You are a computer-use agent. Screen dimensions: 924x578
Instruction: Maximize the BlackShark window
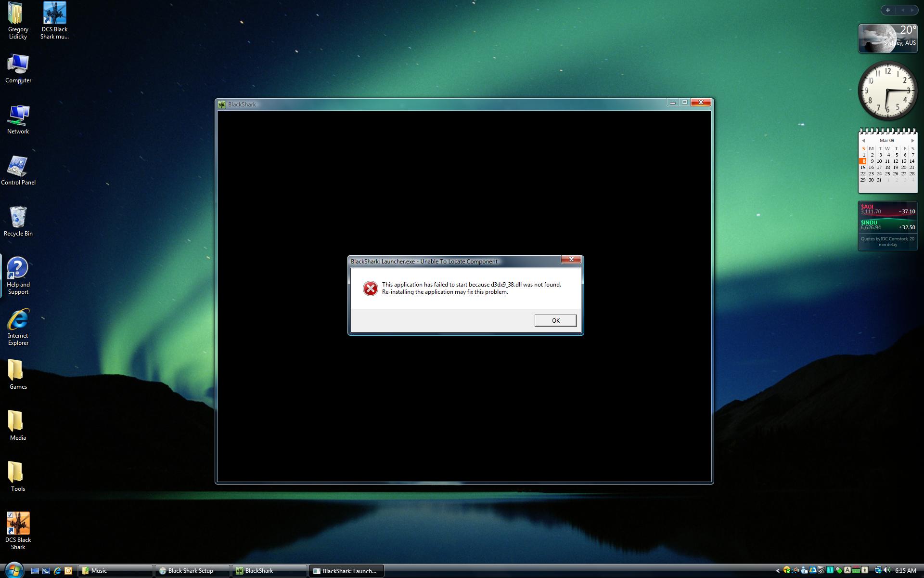click(684, 102)
